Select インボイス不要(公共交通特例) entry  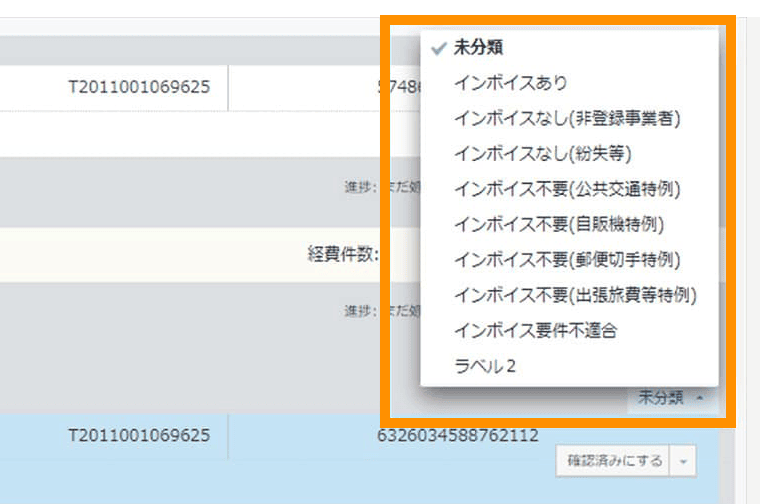click(573, 189)
